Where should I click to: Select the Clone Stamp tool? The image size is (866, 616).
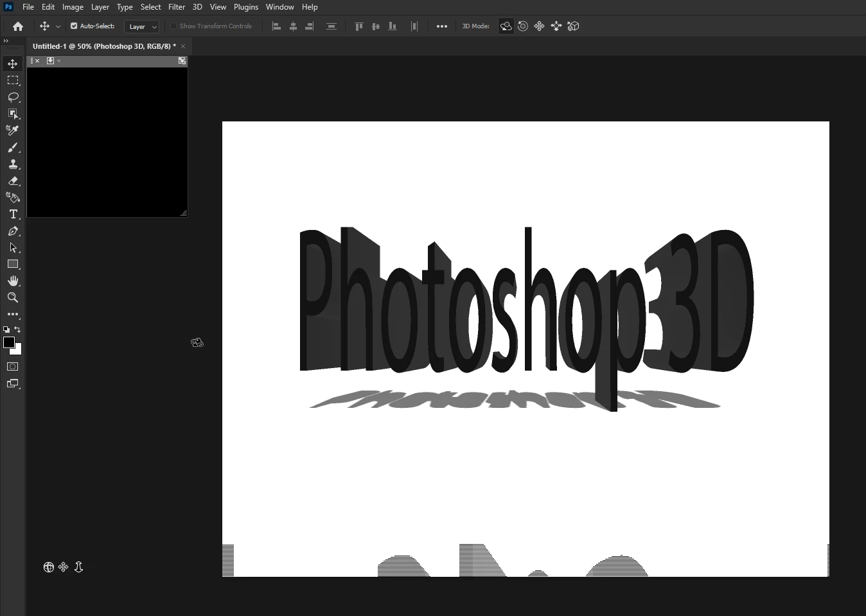(13, 164)
